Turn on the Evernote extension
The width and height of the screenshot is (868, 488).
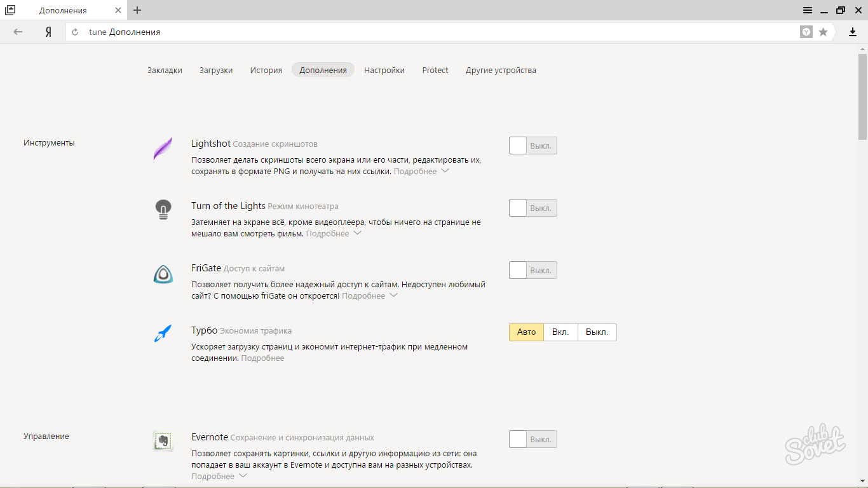tap(533, 439)
